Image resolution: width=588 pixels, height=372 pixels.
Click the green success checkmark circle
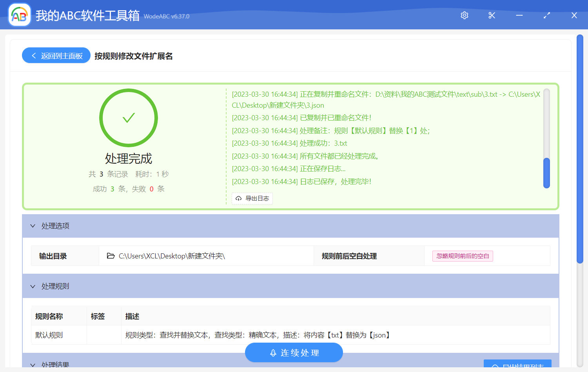tap(129, 117)
